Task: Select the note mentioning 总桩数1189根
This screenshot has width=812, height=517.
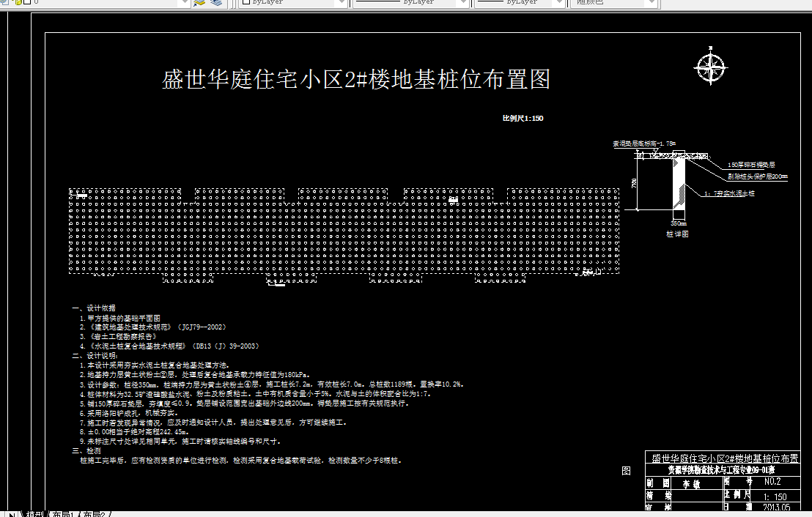Action: (272, 384)
